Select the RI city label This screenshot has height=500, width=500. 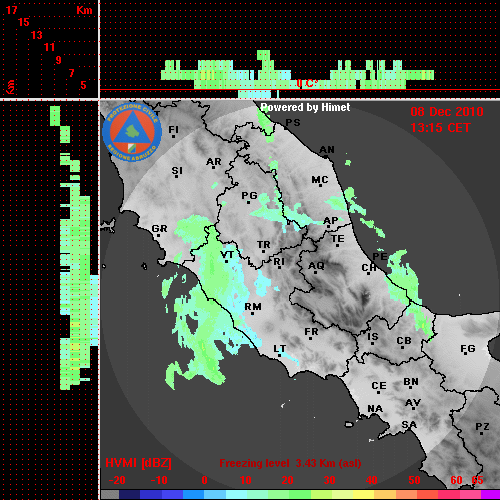(x=279, y=262)
